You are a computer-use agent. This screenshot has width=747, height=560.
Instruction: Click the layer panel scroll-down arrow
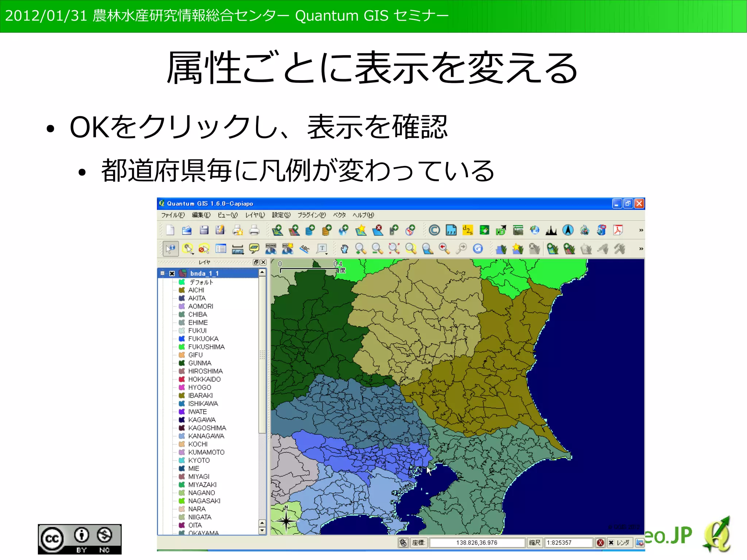(262, 531)
